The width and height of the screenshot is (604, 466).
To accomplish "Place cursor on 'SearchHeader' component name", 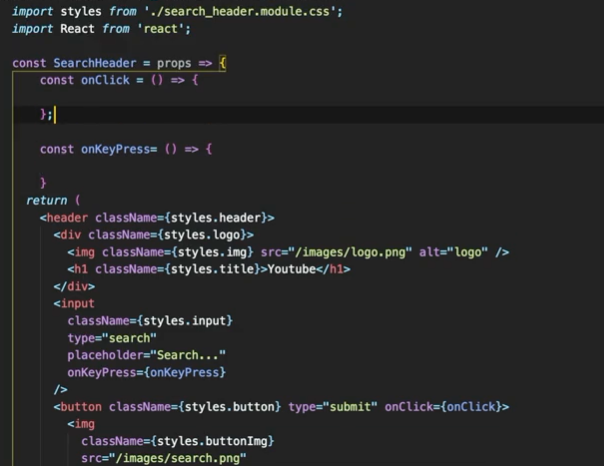I will [95, 63].
